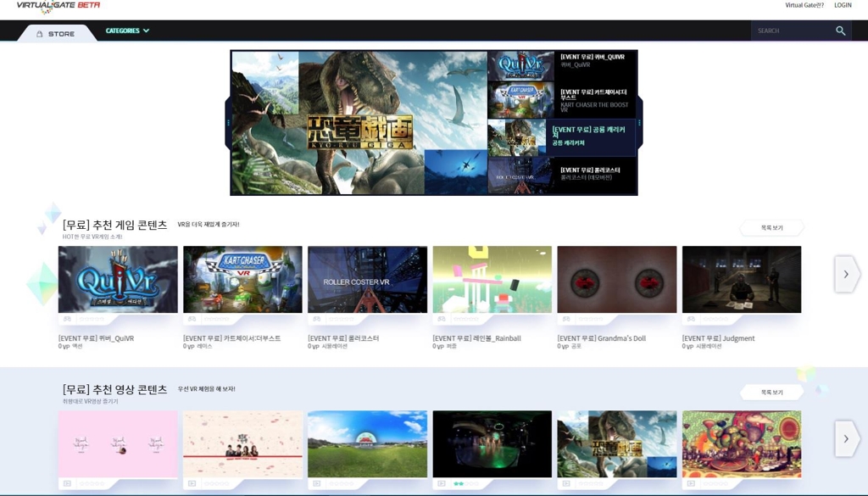Click the '0 VP 액션' price under QuiVR
This screenshot has width=868, height=496.
click(70, 347)
